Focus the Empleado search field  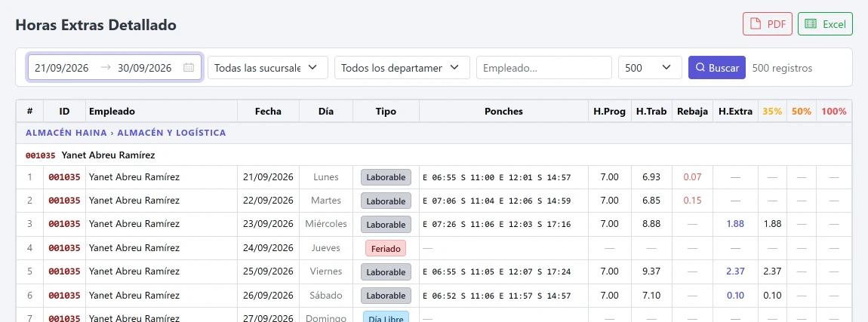544,68
